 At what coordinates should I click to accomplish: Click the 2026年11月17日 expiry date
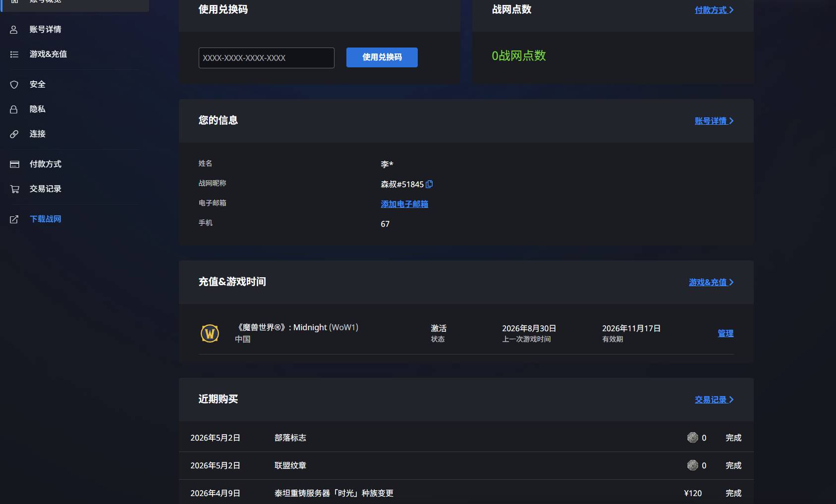[x=631, y=328]
